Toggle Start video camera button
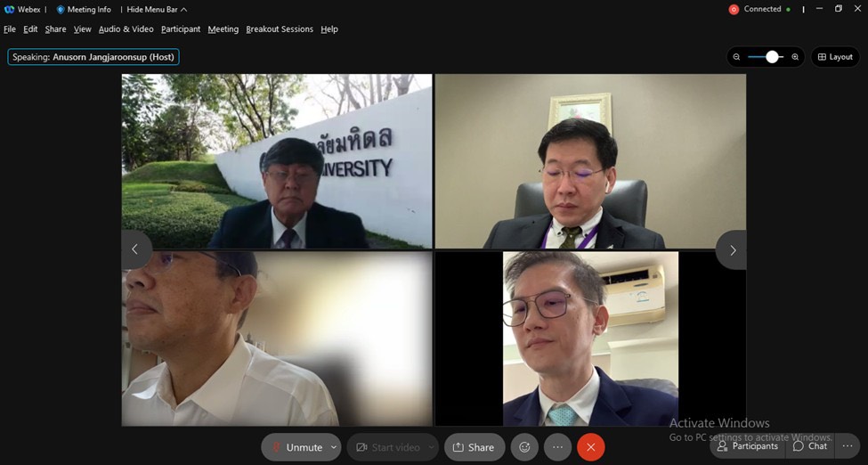 pos(387,447)
